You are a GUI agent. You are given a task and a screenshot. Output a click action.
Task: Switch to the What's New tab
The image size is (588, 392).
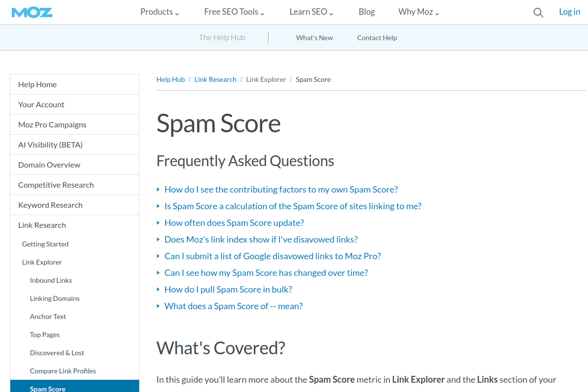coord(314,37)
